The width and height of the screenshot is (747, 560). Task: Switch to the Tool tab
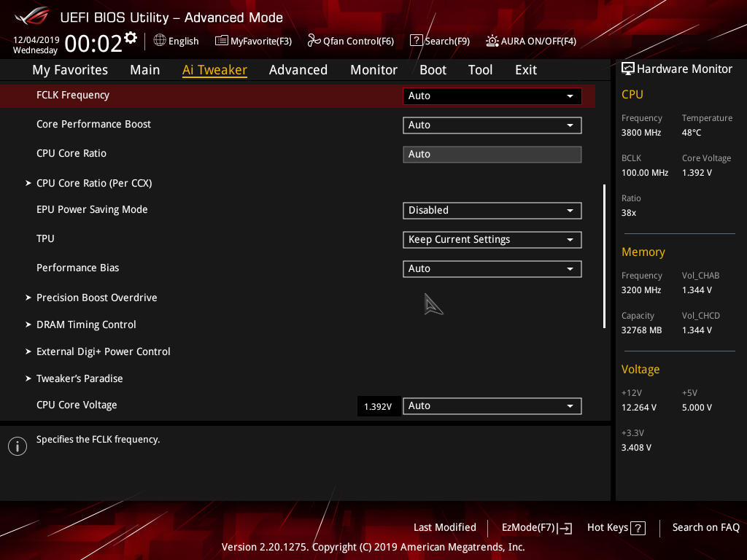coord(480,70)
